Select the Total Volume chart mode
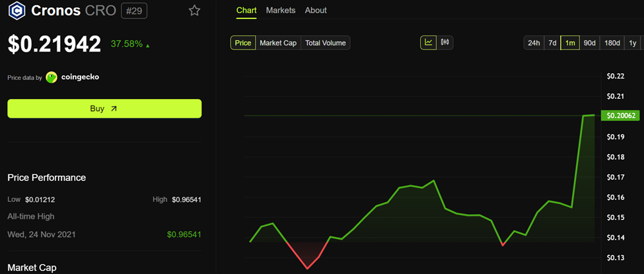The image size is (644, 274). tap(325, 43)
